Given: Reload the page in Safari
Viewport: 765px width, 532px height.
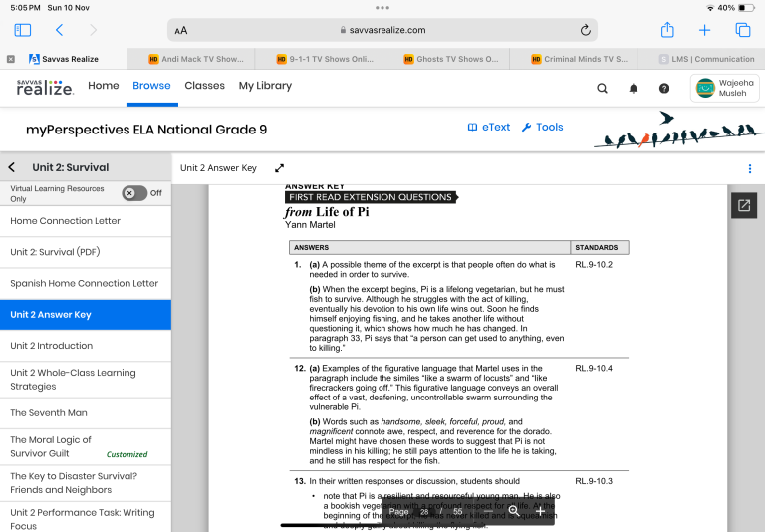Looking at the screenshot, I should point(587,30).
